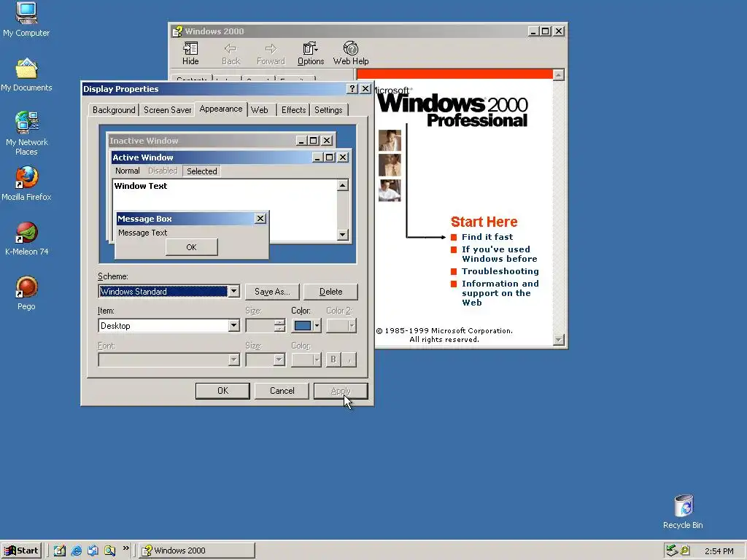Click Save As... scheme button

pos(272,292)
